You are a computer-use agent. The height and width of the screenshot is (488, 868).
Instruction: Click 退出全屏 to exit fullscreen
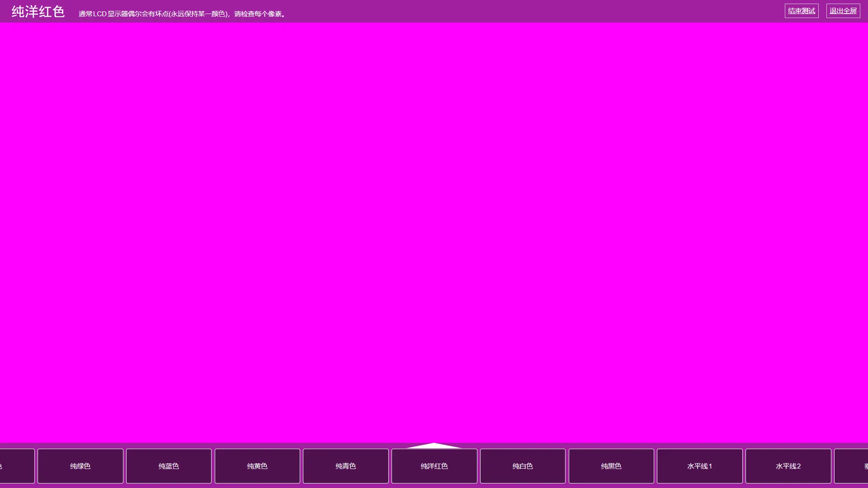tap(843, 11)
